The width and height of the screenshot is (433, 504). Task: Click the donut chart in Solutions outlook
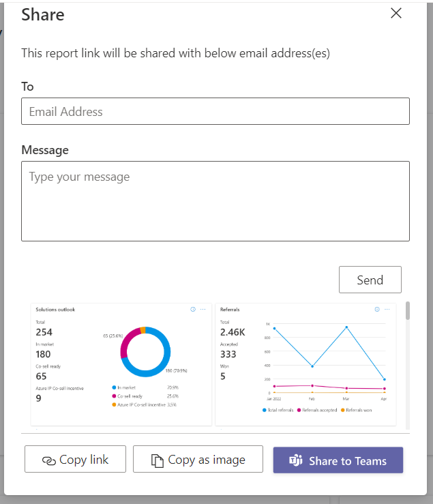click(143, 352)
